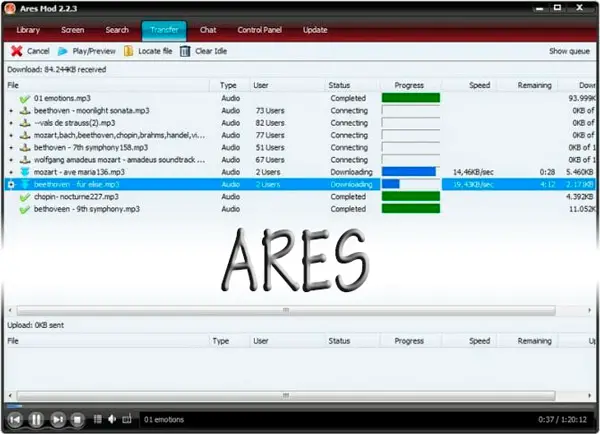This screenshot has height=434, width=600.
Task: Sort downloads by Speed column header
Action: [470, 85]
